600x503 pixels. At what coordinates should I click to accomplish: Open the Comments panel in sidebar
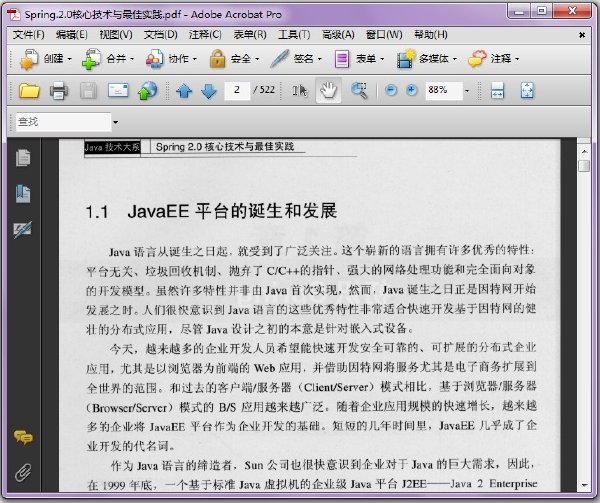[x=23, y=437]
